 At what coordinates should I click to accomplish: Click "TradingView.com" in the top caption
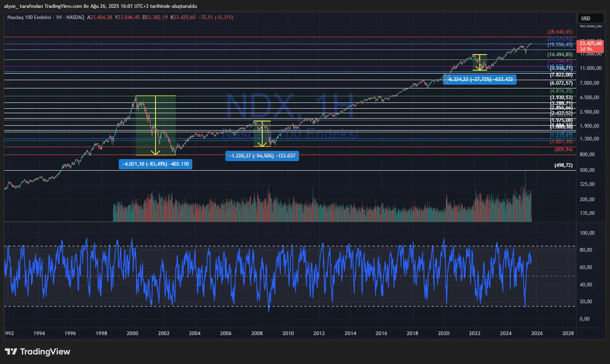click(x=63, y=6)
